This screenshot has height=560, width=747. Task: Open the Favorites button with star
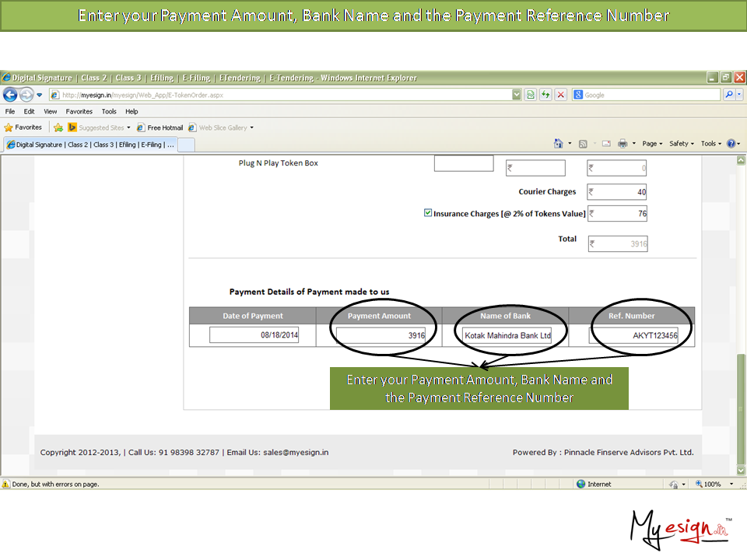point(23,128)
